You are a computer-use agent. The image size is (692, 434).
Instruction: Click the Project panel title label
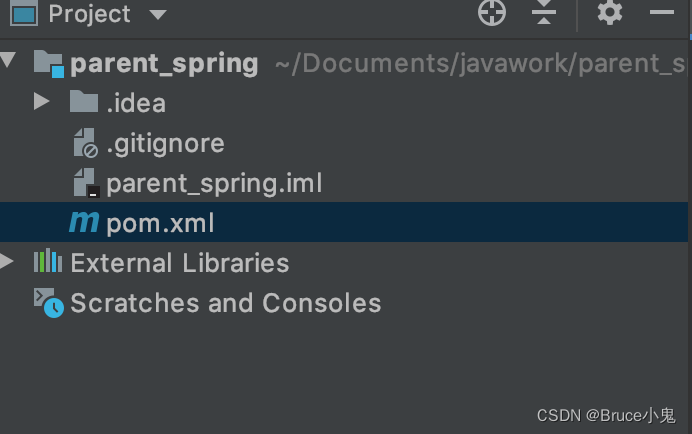coord(89,14)
